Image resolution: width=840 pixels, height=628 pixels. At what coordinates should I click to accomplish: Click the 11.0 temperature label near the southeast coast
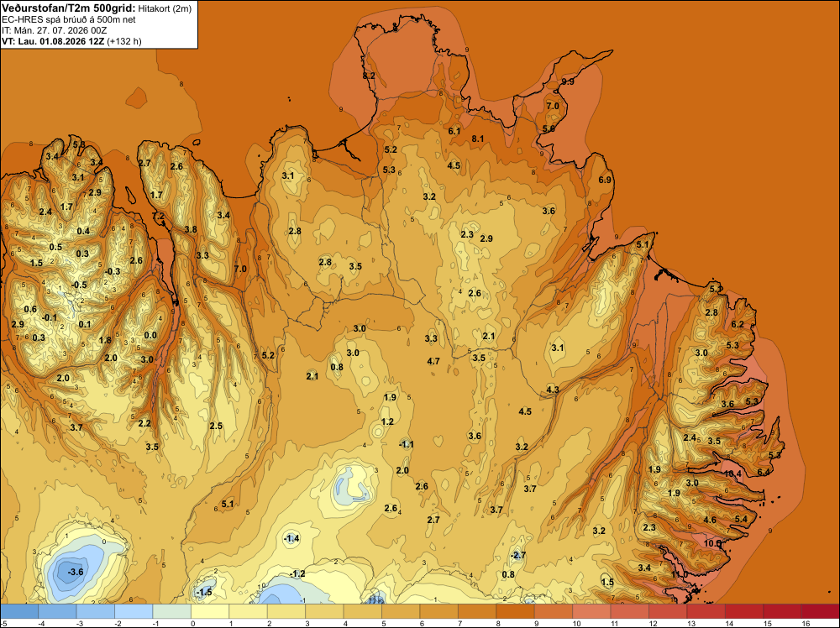click(680, 574)
